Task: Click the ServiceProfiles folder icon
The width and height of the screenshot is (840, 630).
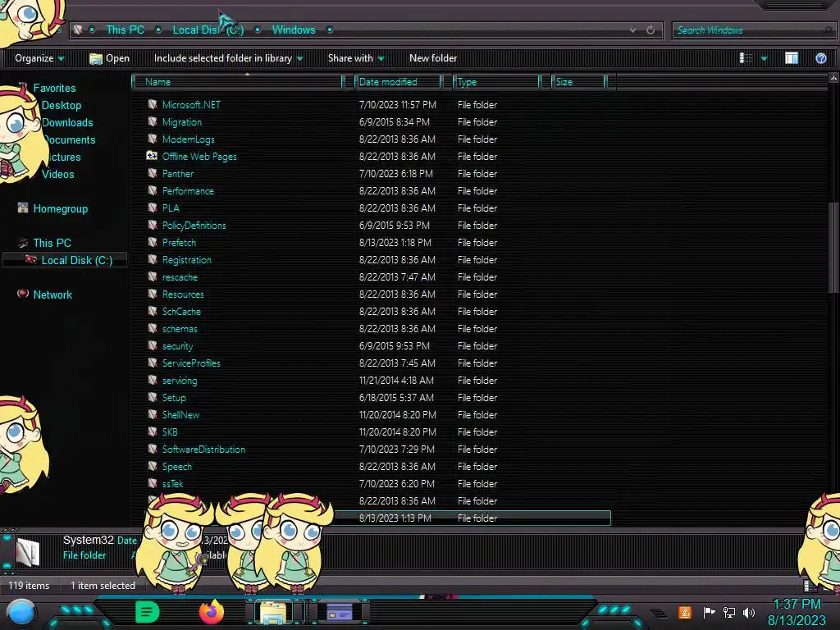Action: point(152,363)
